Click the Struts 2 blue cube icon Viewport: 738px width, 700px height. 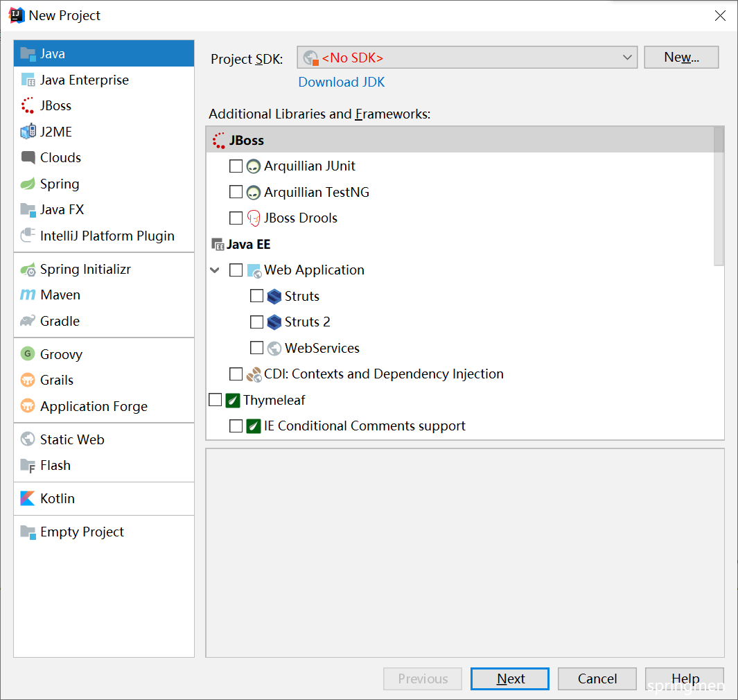[x=274, y=322]
